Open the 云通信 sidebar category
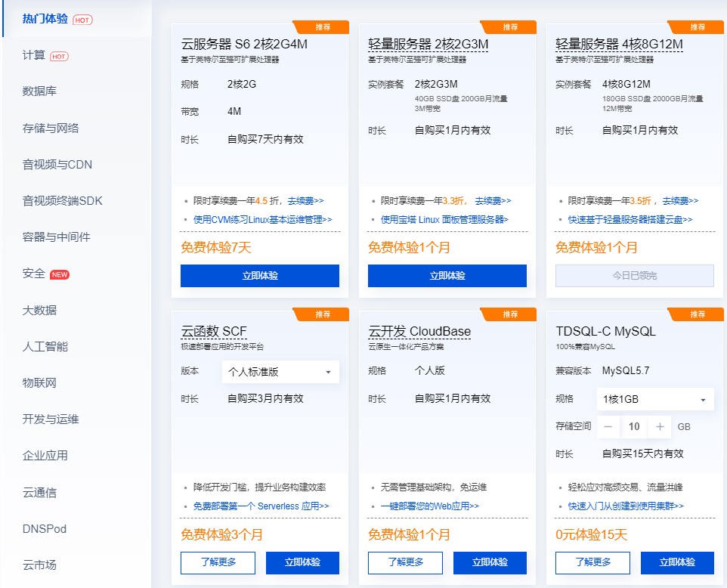 (x=39, y=493)
